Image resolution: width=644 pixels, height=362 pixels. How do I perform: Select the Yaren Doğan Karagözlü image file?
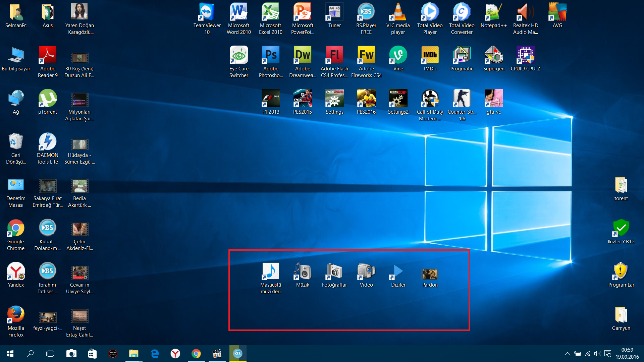[x=79, y=19]
